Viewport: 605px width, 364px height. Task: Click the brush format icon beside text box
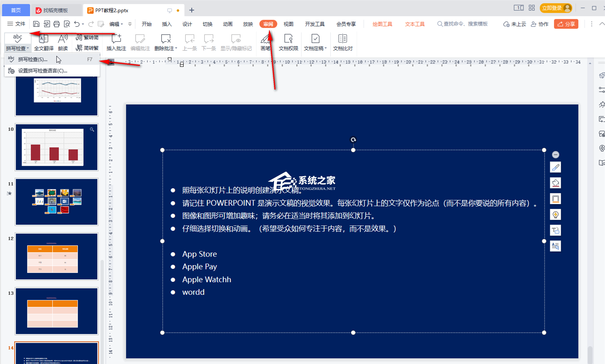pos(556,167)
